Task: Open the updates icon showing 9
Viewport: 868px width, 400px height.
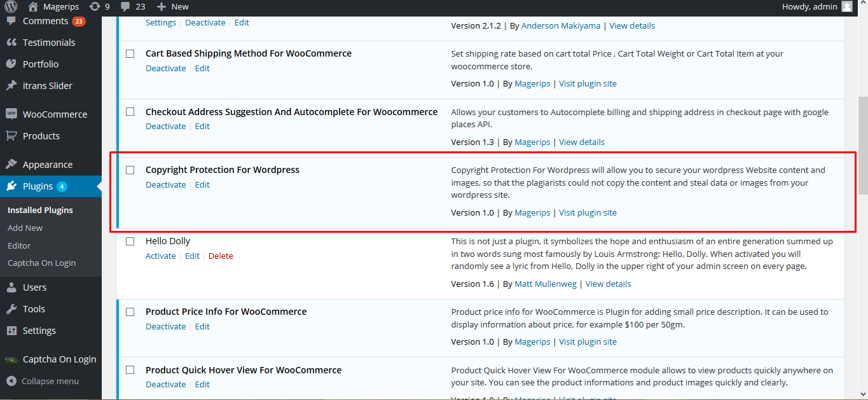Action: (x=95, y=6)
